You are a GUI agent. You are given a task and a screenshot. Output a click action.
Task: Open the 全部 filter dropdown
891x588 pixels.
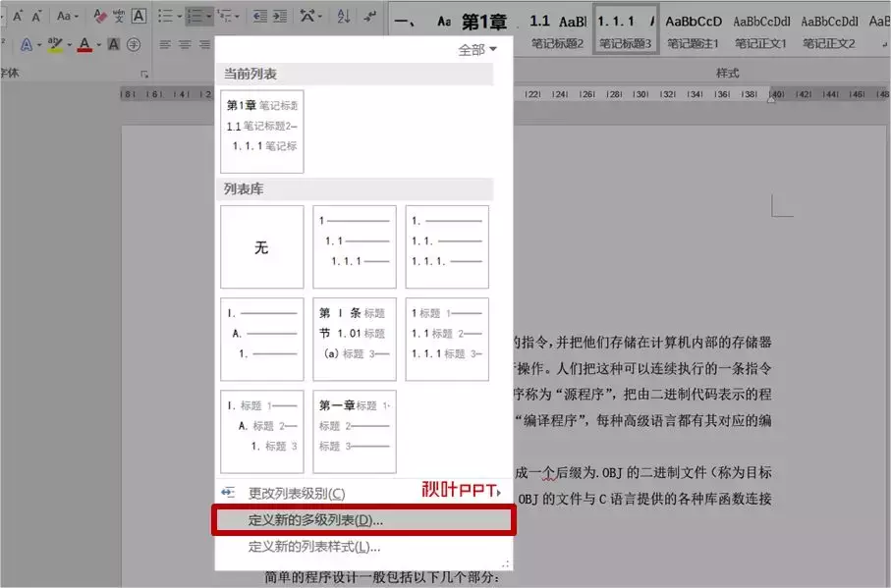click(x=477, y=49)
